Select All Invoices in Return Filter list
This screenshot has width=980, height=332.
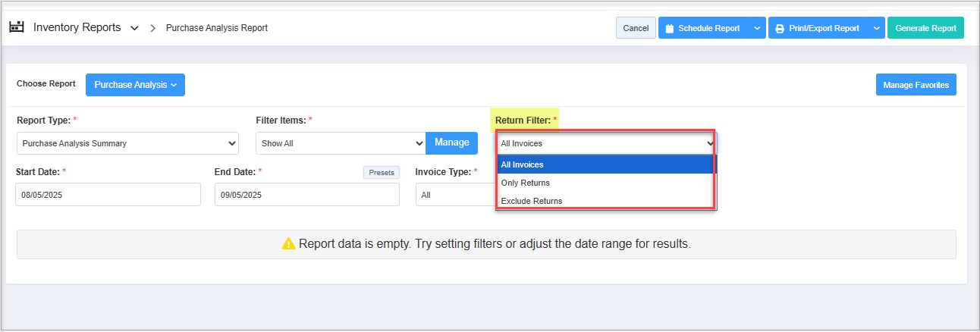(606, 164)
